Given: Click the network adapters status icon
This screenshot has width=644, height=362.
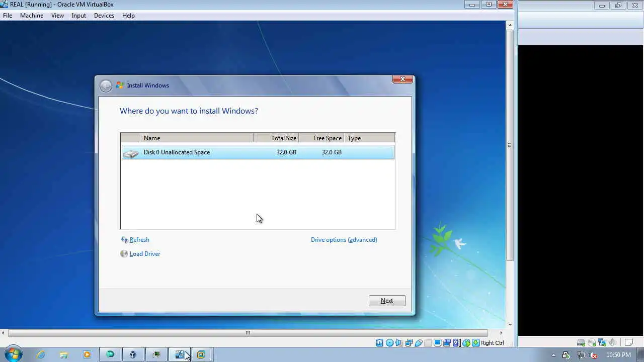Looking at the screenshot, I should (x=409, y=343).
